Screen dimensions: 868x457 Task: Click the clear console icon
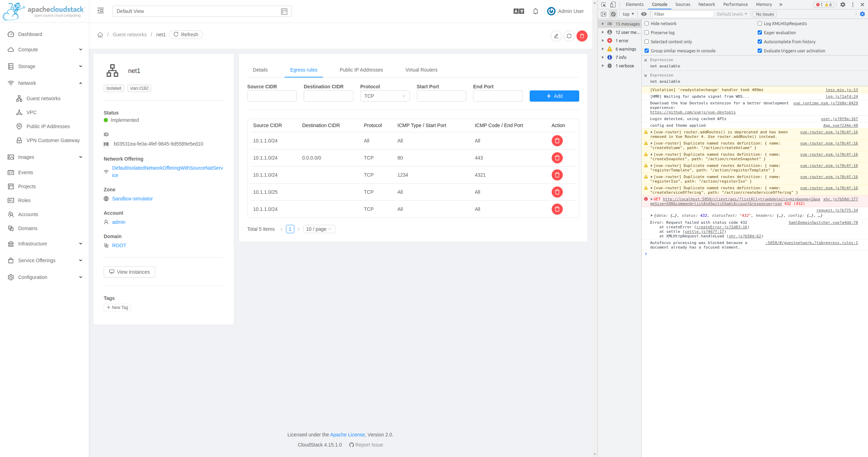point(613,14)
